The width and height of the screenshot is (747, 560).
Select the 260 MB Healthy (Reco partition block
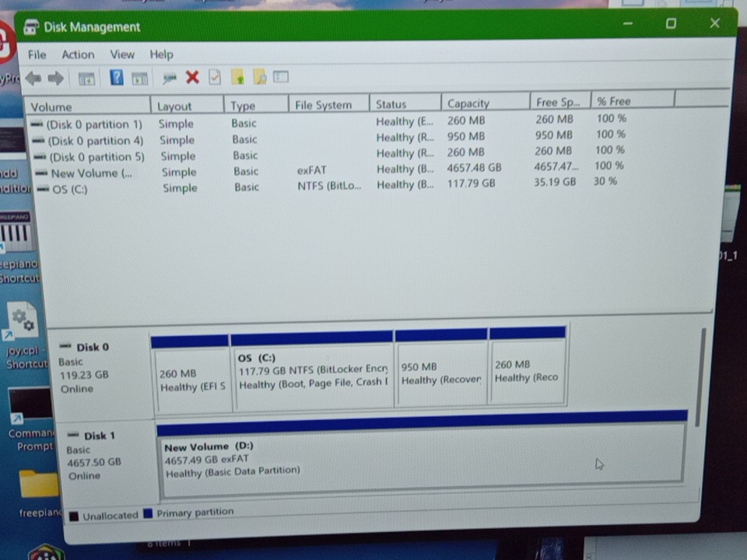click(x=528, y=366)
